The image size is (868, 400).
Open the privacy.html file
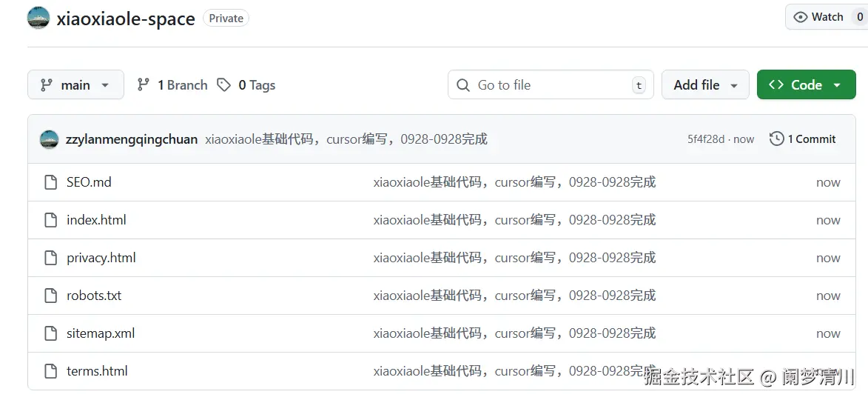tap(101, 258)
